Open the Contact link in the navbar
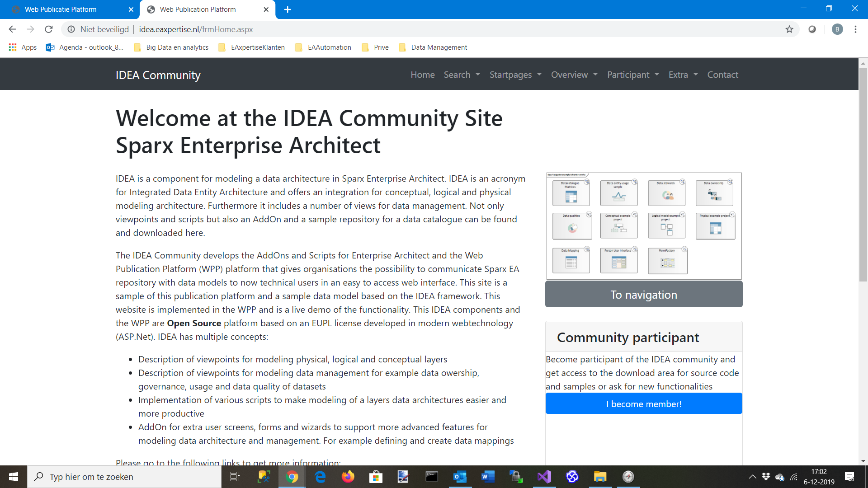Image resolution: width=868 pixels, height=488 pixels. [722, 75]
